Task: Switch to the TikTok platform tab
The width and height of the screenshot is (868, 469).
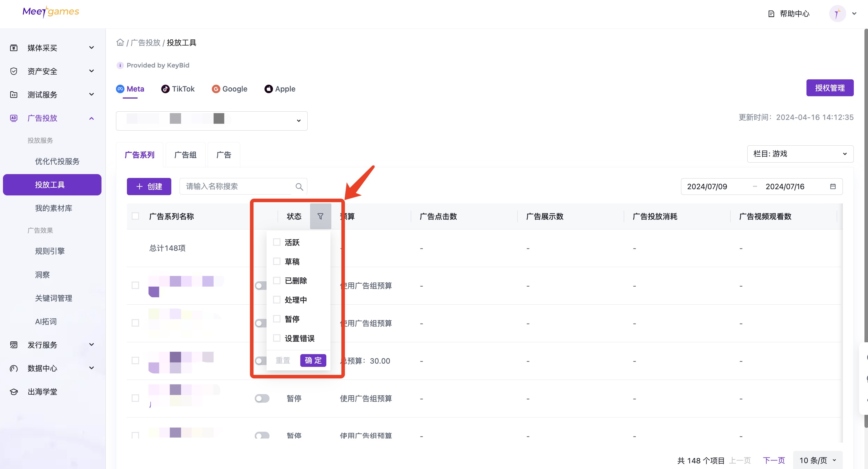Action: [x=178, y=89]
